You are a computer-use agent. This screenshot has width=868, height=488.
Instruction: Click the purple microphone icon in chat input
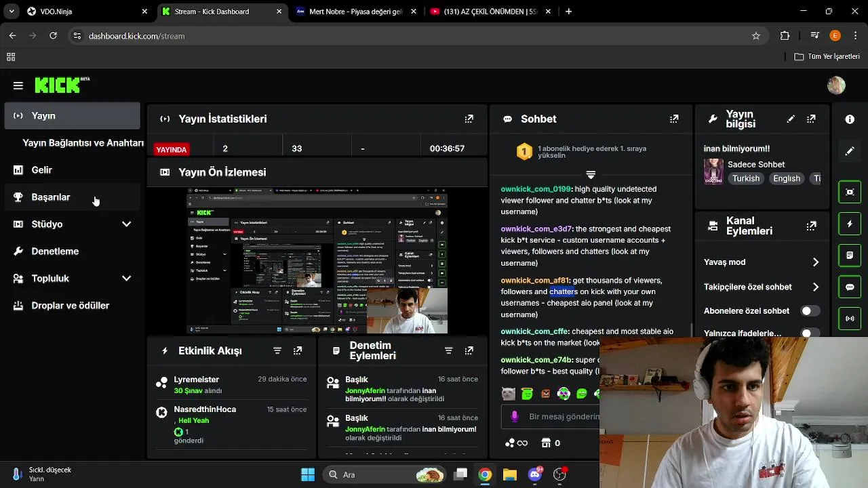tap(515, 416)
